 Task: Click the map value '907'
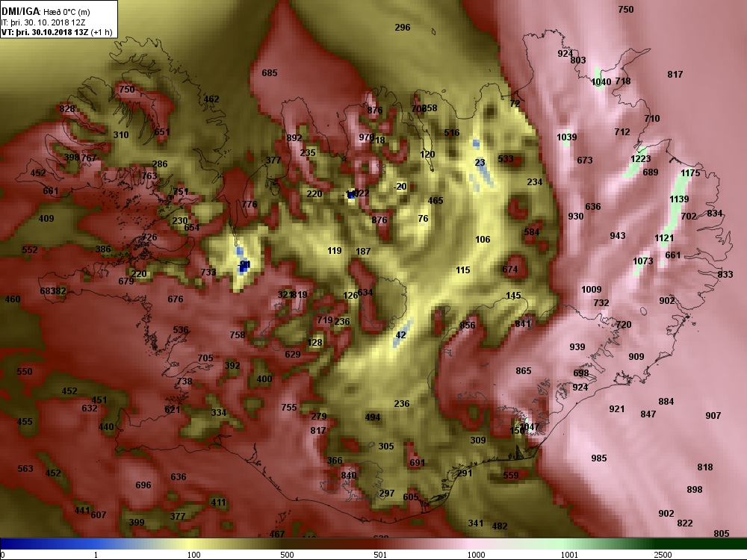click(x=713, y=415)
